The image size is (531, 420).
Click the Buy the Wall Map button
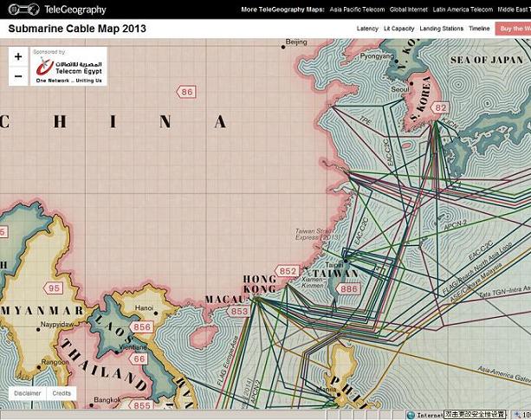coord(514,29)
